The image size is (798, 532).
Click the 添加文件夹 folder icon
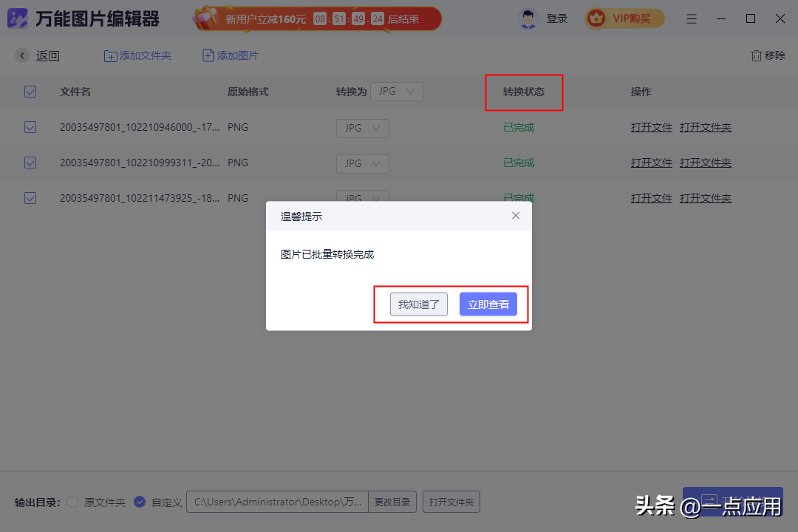tap(111, 56)
